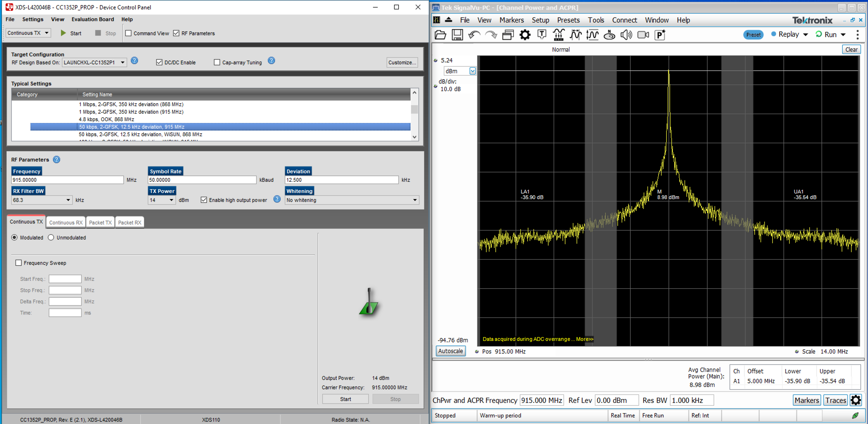The image size is (868, 424).
Task: Select the Unmodulated radio button
Action: [51, 237]
